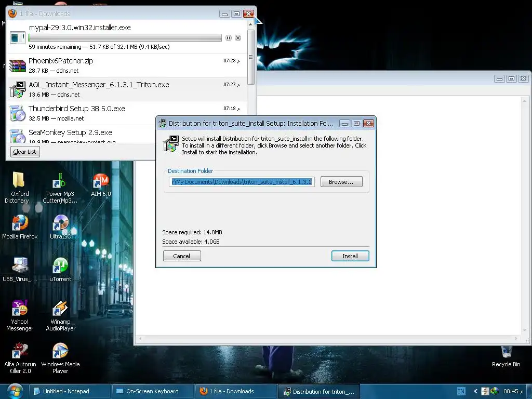532x399 pixels.
Task: Open the Windows Start orb
Action: coord(14,391)
